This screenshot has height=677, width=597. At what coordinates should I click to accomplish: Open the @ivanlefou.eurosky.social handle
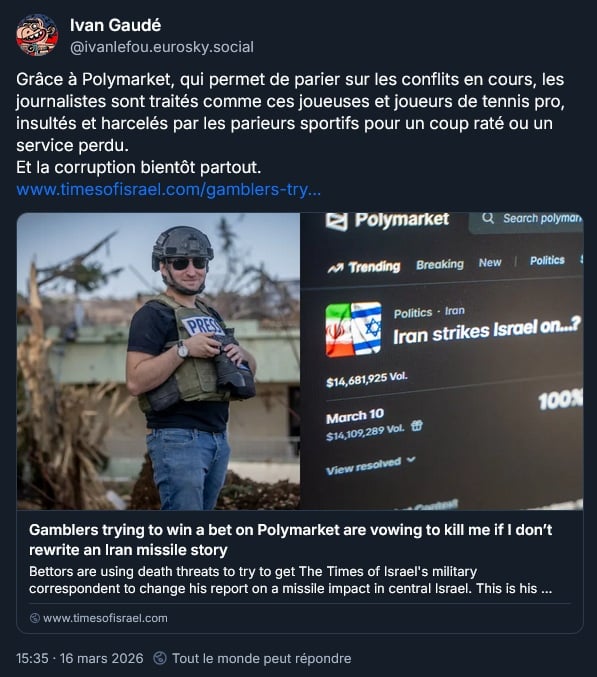(x=162, y=47)
